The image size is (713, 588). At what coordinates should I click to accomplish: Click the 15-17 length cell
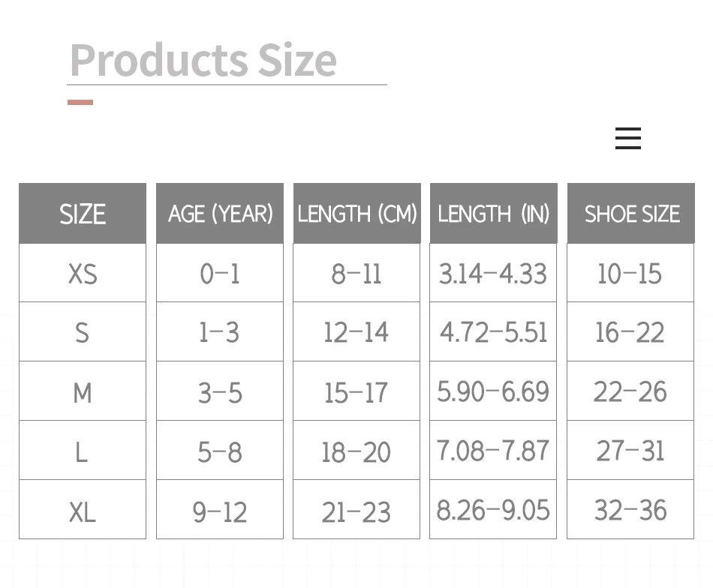pyautogui.click(x=356, y=391)
